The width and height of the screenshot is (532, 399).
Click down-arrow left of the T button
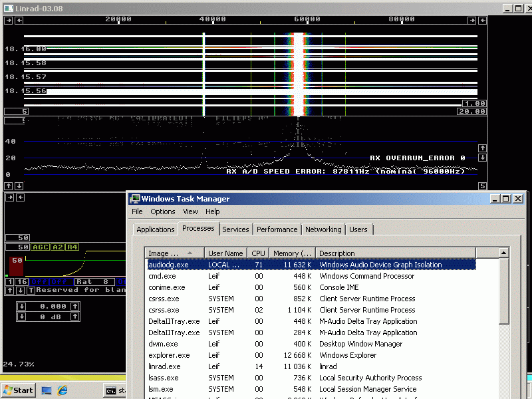(21, 291)
